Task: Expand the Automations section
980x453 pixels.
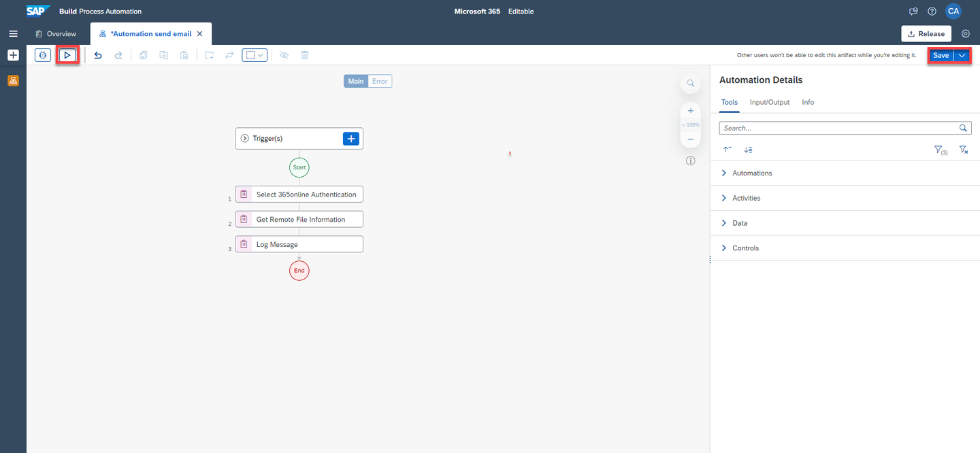Action: tap(845, 173)
